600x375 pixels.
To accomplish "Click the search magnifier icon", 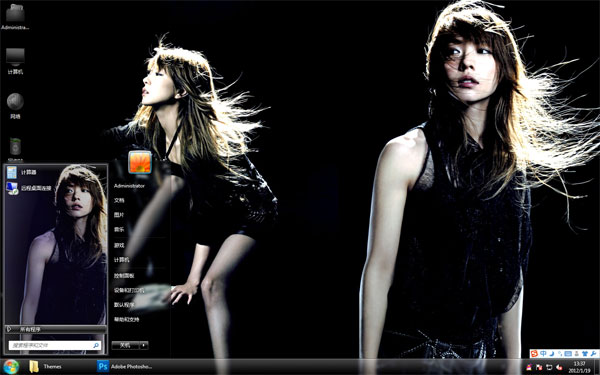I will [96, 345].
